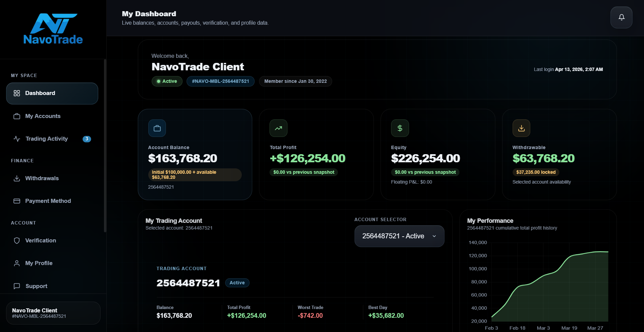Click the $63,768.20 Withdrawable value

click(543, 158)
